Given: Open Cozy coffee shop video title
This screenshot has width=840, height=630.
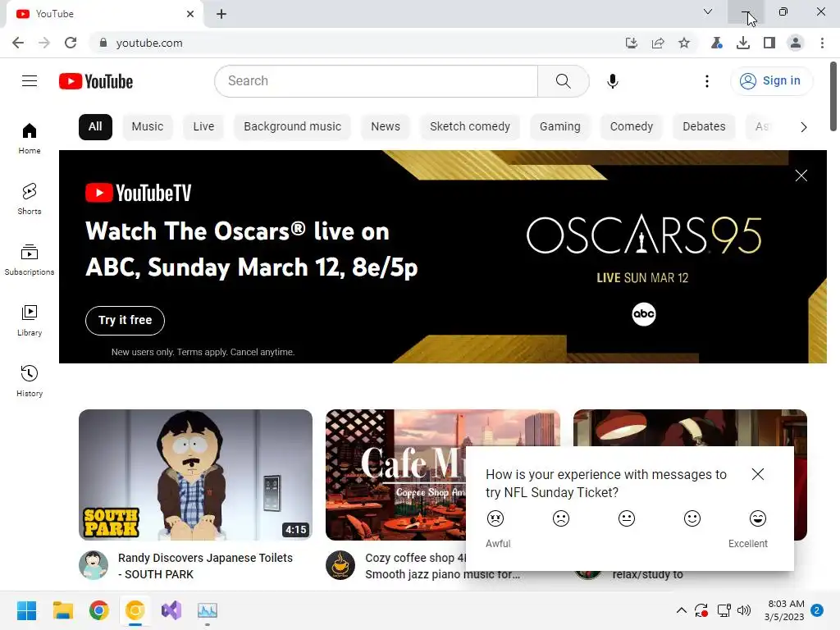Looking at the screenshot, I should coord(416,566).
